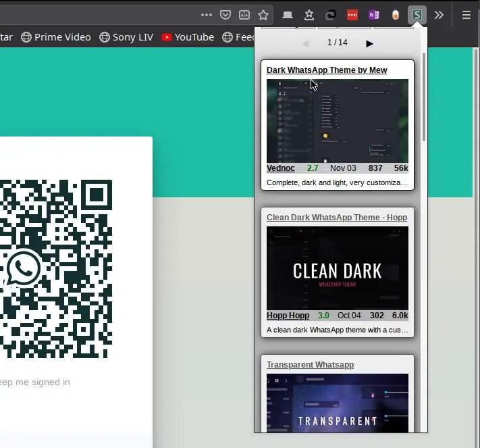Select the Clean Dark WhatsApp theme preview image
The image size is (480, 448).
337,268
